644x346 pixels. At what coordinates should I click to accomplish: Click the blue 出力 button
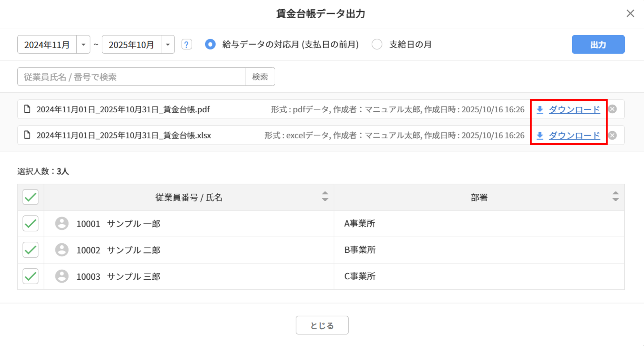(x=598, y=44)
